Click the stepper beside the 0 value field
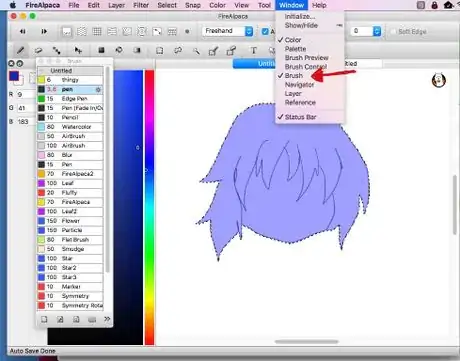Screen dimensions: 460x361 [x=377, y=31]
